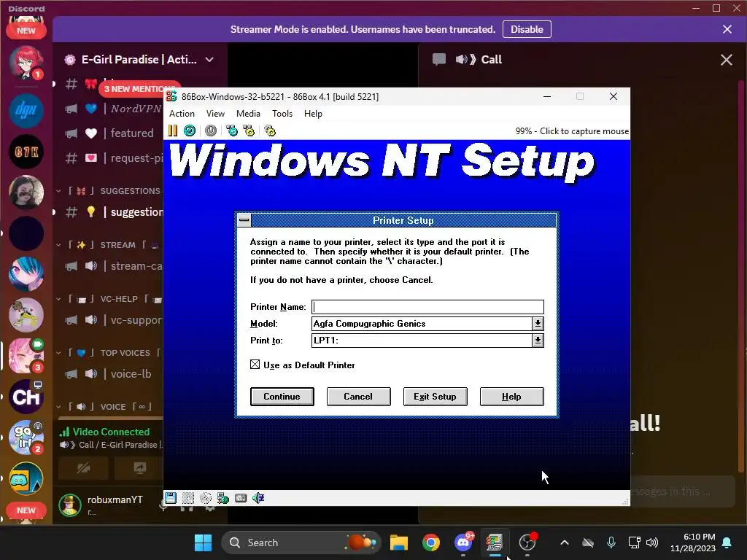Click Continue in Printer Setup
This screenshot has width=747, height=560.
[282, 396]
